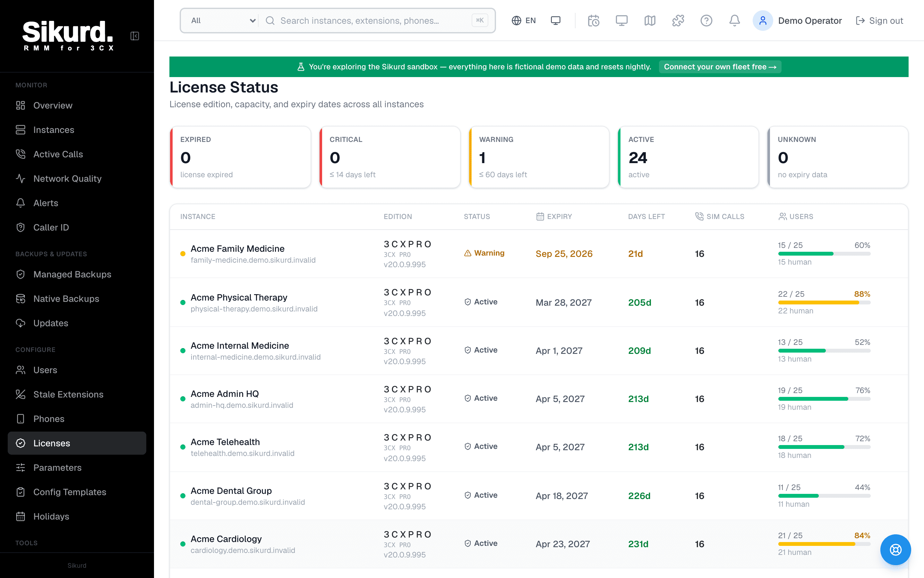This screenshot has height=578, width=924.
Task: Open the integrations puzzle icon
Action: click(x=678, y=21)
